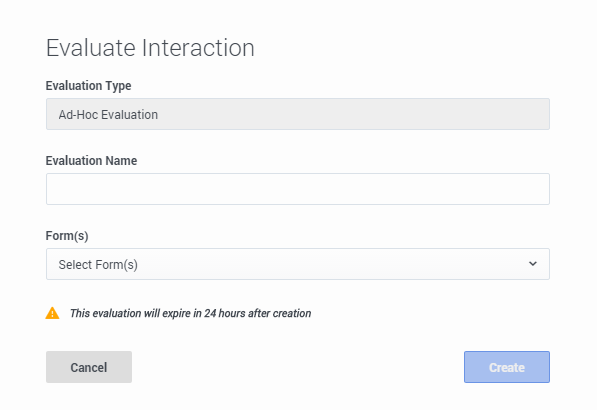Viewport: 597px width, 410px height.
Task: Click the orange warning triangle icon
Action: 53,313
